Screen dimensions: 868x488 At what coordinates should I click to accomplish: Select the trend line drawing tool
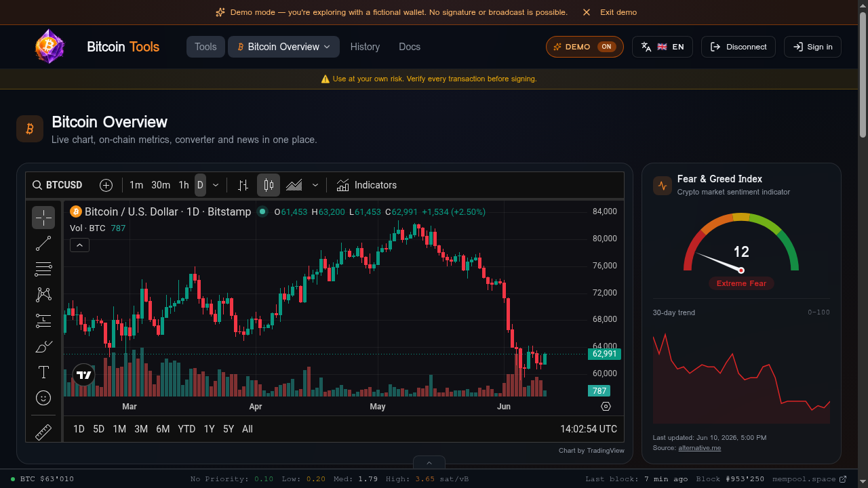43,243
